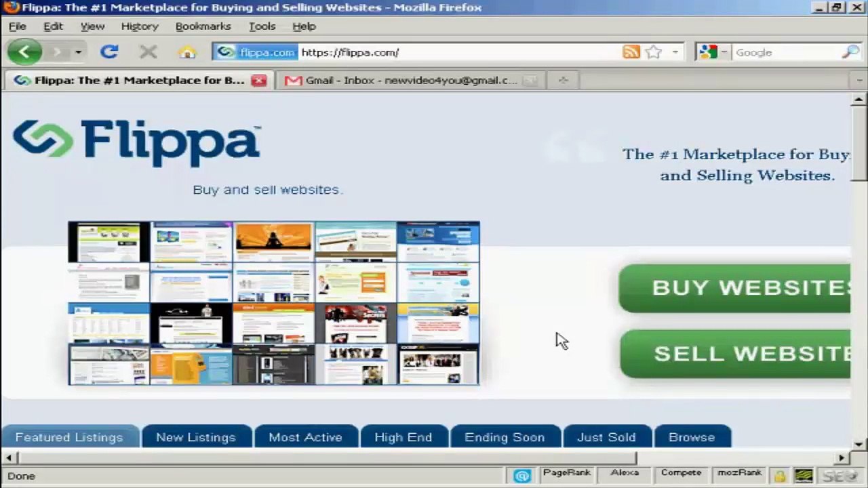Subscribe via the orange RSS feed icon
This screenshot has width=868, height=488.
[x=631, y=52]
